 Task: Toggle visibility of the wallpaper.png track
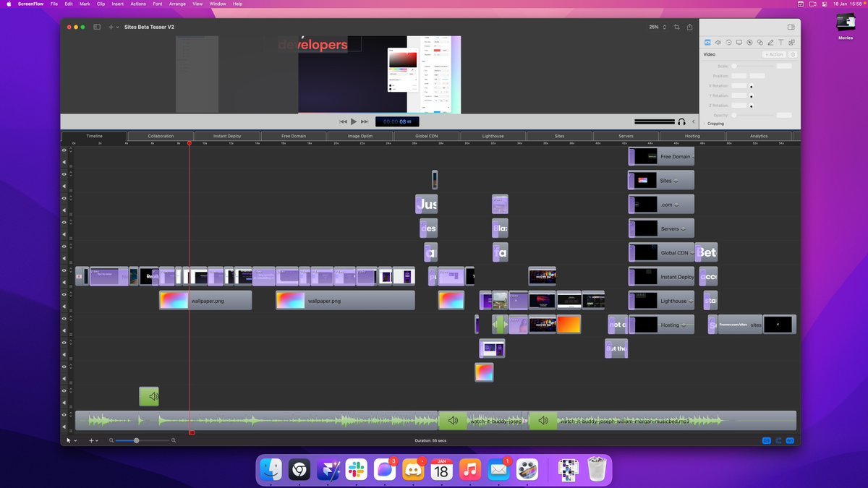(x=64, y=295)
